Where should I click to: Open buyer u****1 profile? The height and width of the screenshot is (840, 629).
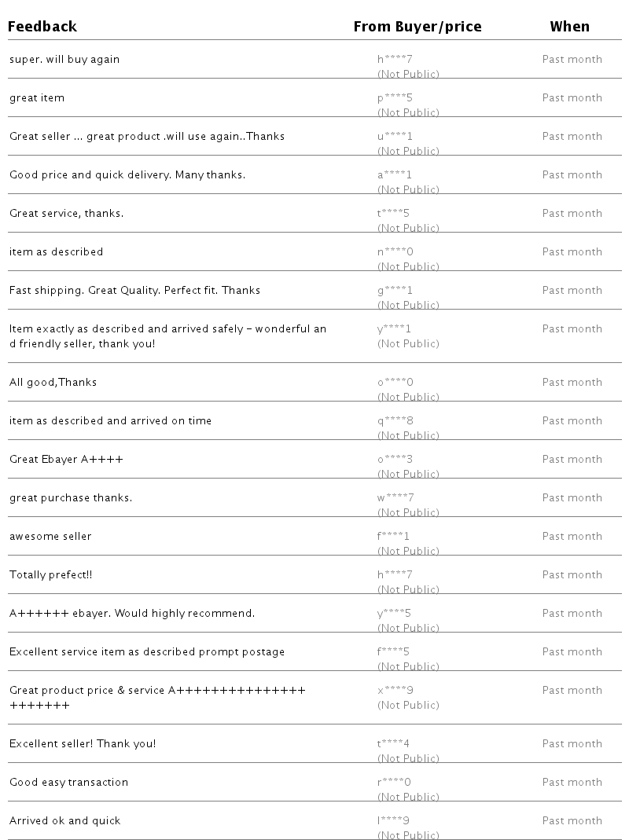[x=395, y=137]
